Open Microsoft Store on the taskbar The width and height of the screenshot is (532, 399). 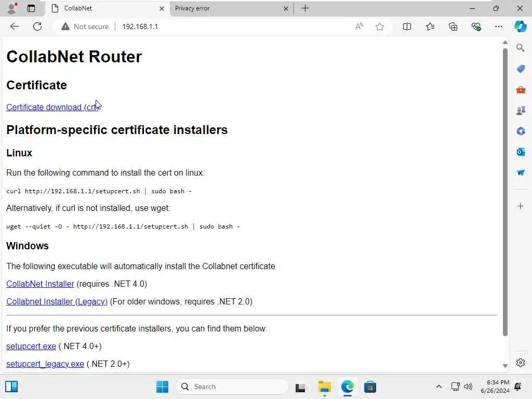coord(370,387)
